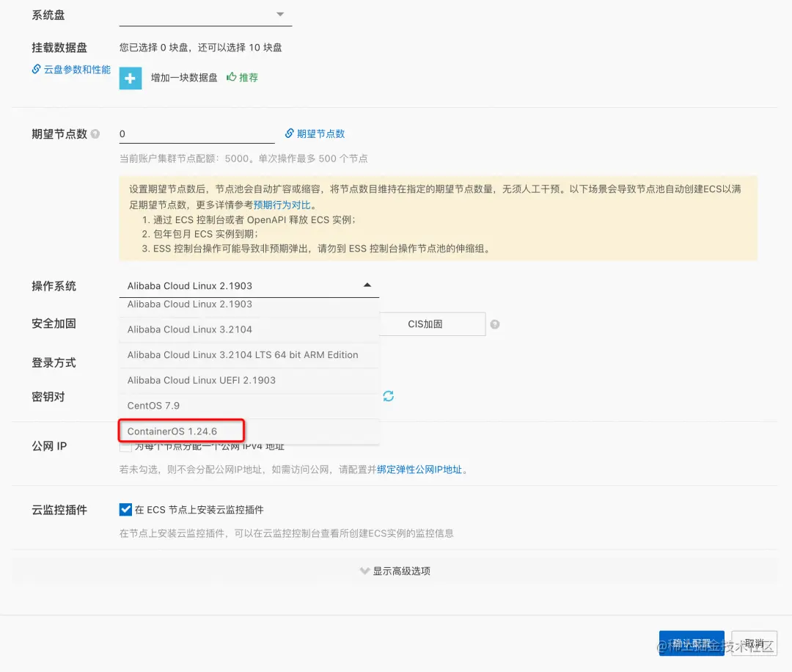Click the help icon next to CIS加固
Image resolution: width=792 pixels, height=672 pixels.
[x=495, y=324]
